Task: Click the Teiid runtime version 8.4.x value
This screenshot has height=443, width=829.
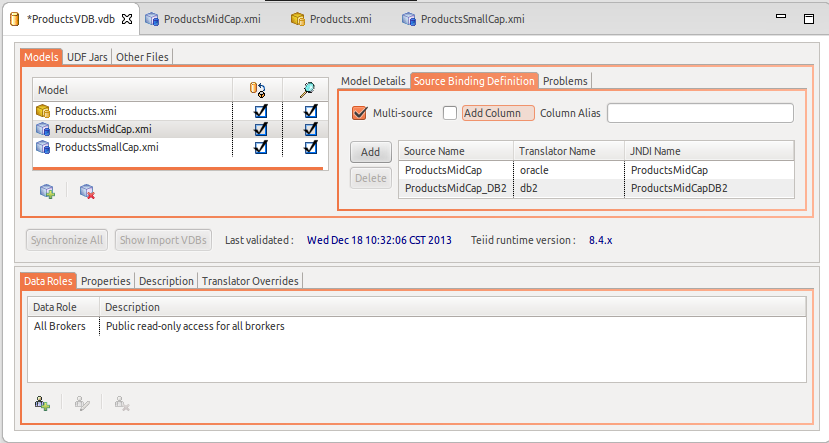Action: pyautogui.click(x=601, y=240)
